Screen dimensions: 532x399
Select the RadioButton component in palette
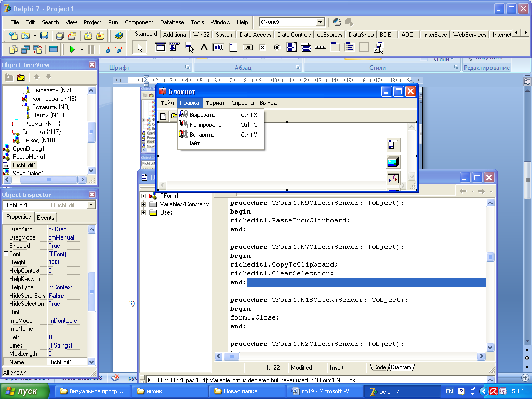coord(277,47)
